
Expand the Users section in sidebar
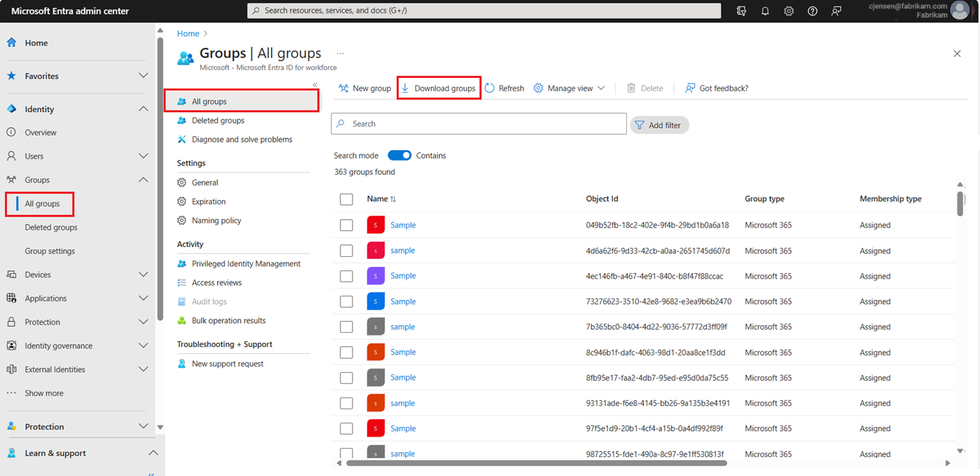(143, 156)
